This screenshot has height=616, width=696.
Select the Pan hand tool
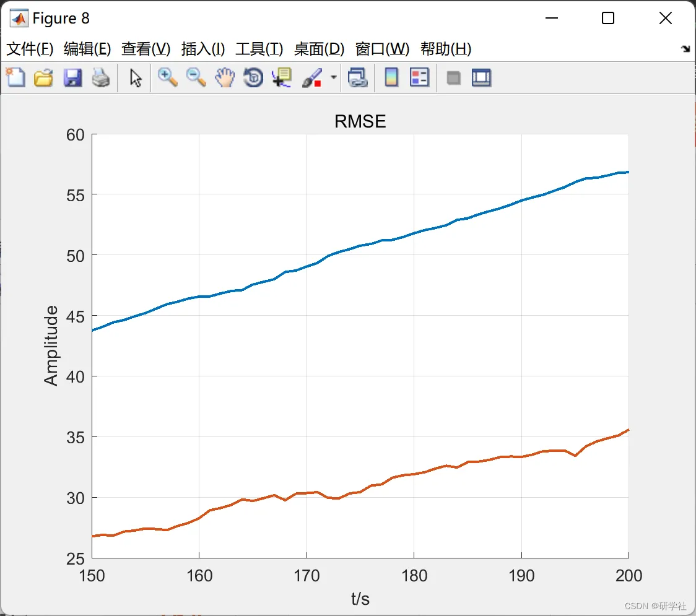click(225, 77)
